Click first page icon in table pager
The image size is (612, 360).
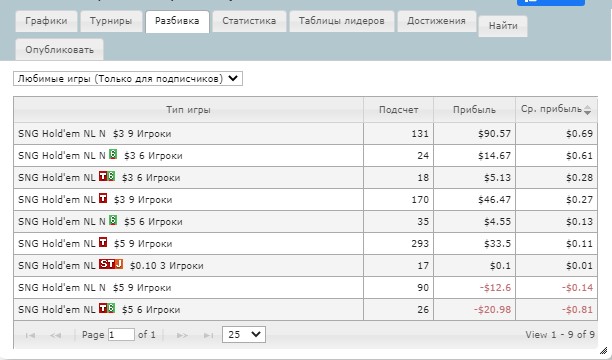point(30,335)
